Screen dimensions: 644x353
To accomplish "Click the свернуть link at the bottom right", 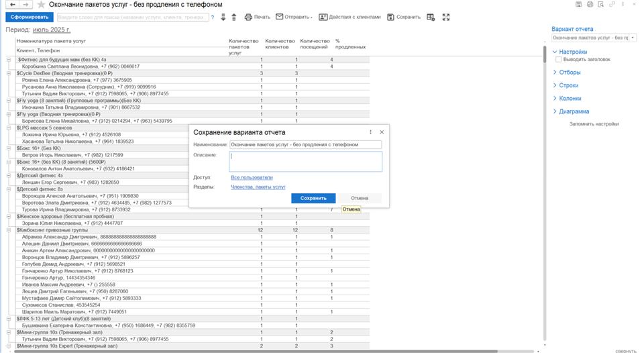I will tap(625, 350).
